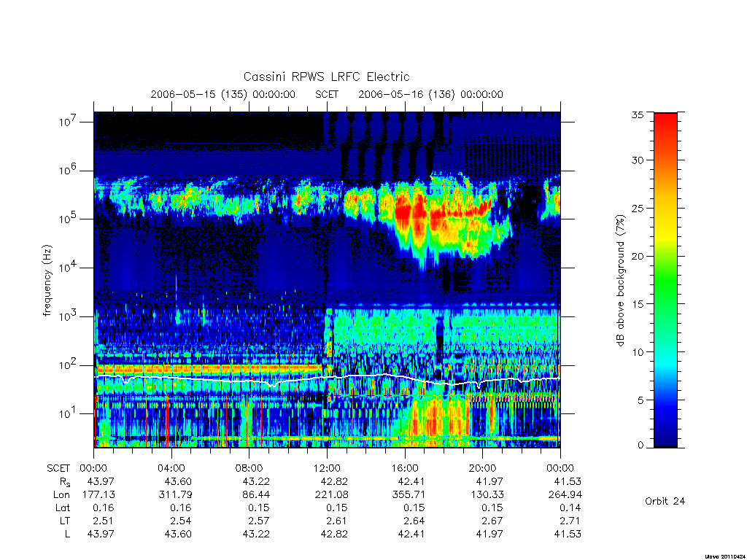
Task: Click the time tick '20:00'
Action: pyautogui.click(x=482, y=469)
